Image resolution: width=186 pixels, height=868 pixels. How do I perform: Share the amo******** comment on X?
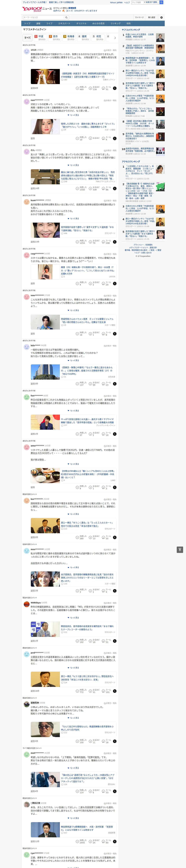115,487
